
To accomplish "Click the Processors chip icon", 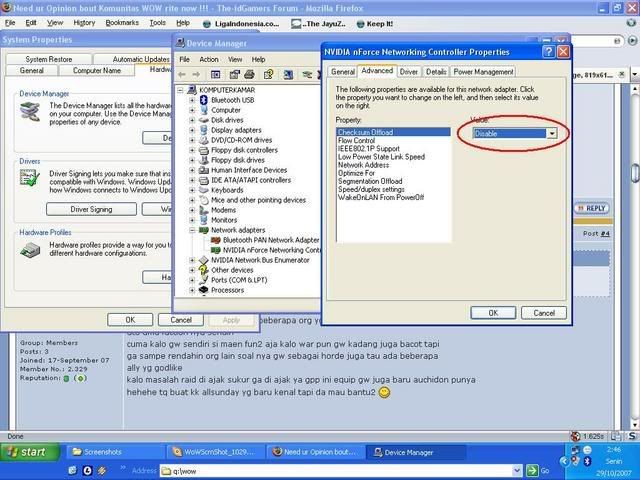I will point(204,290).
